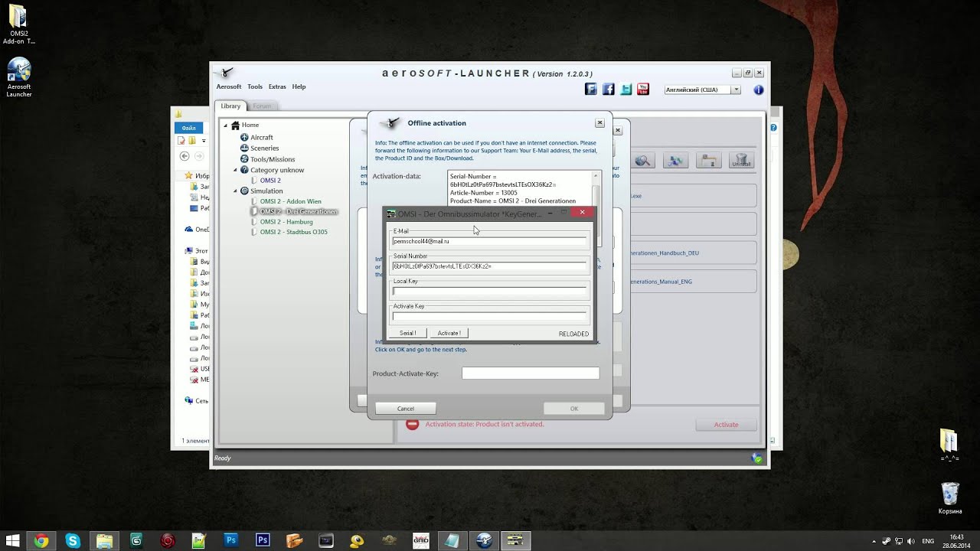Click the connection toolbar icon next to magnifier
Image resolution: width=980 pixels, height=551 pixels.
pos(675,161)
